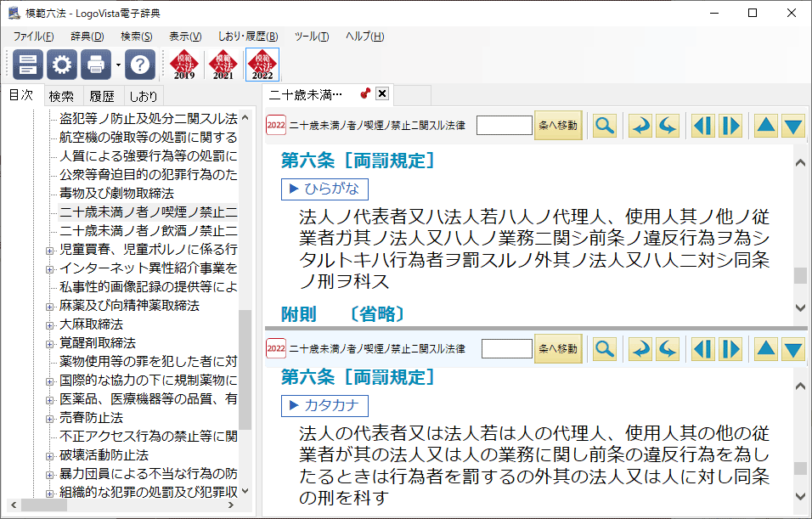The height and width of the screenshot is (519, 812).
Task: Switch to the 履歴 tab
Action: pos(102,96)
